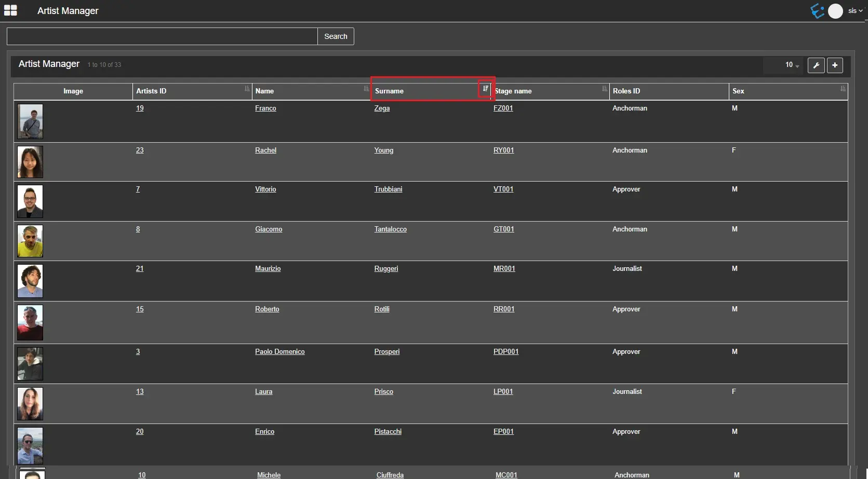Click the wrench settings icon
Image resolution: width=868 pixels, height=479 pixels.
(x=816, y=65)
